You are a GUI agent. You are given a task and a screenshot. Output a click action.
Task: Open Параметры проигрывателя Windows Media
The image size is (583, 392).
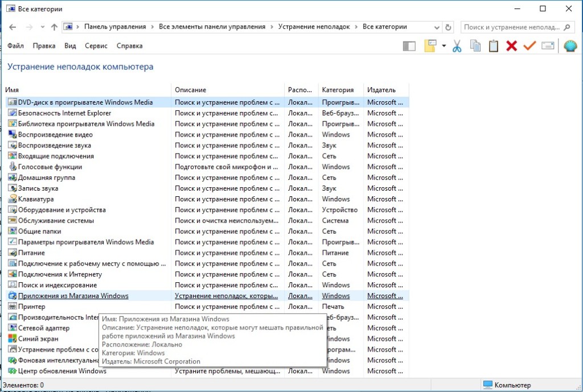tap(86, 242)
